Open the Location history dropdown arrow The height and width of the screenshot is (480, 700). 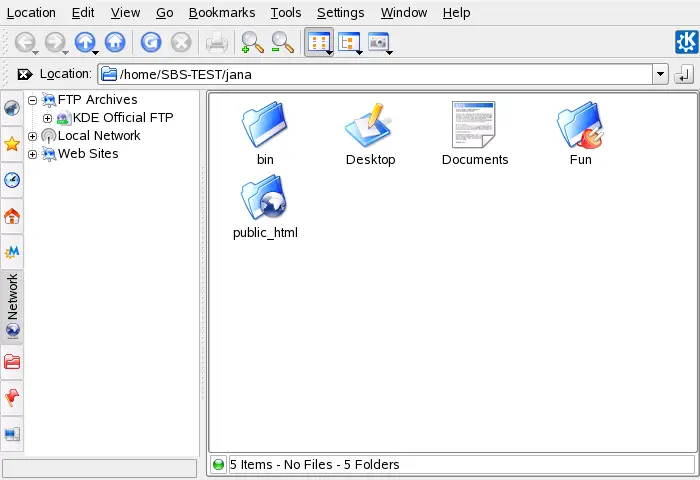(659, 75)
